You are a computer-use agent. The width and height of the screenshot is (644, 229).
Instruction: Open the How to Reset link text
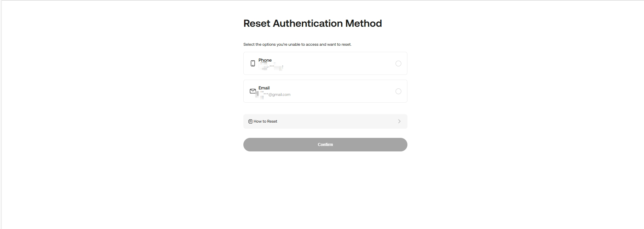tap(265, 121)
